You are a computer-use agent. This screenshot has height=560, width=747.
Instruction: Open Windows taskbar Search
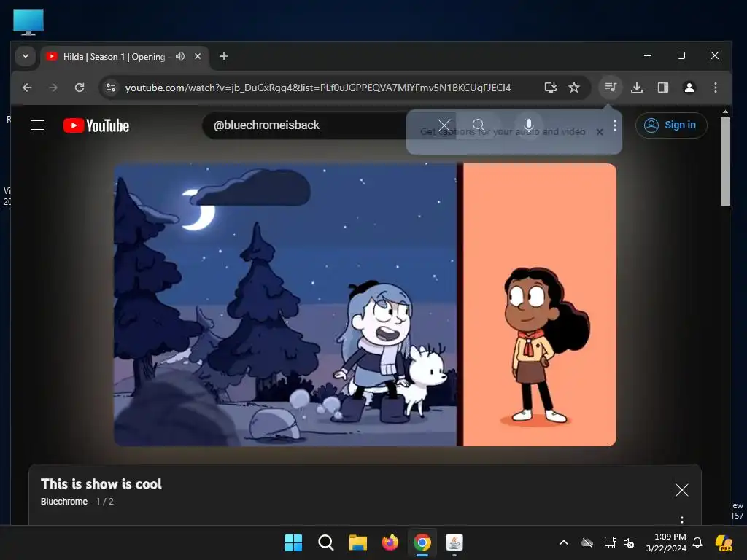326,542
